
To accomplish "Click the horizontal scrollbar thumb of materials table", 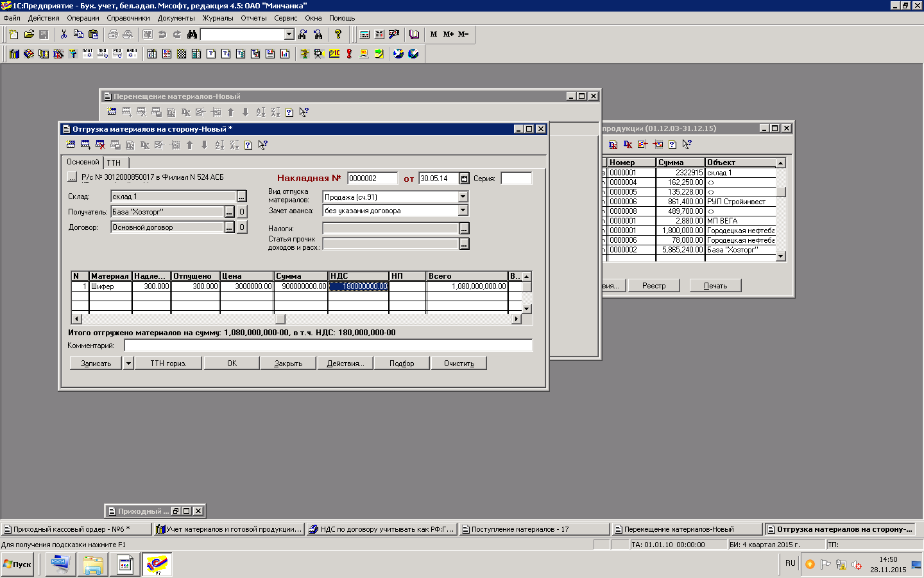I will coord(280,319).
